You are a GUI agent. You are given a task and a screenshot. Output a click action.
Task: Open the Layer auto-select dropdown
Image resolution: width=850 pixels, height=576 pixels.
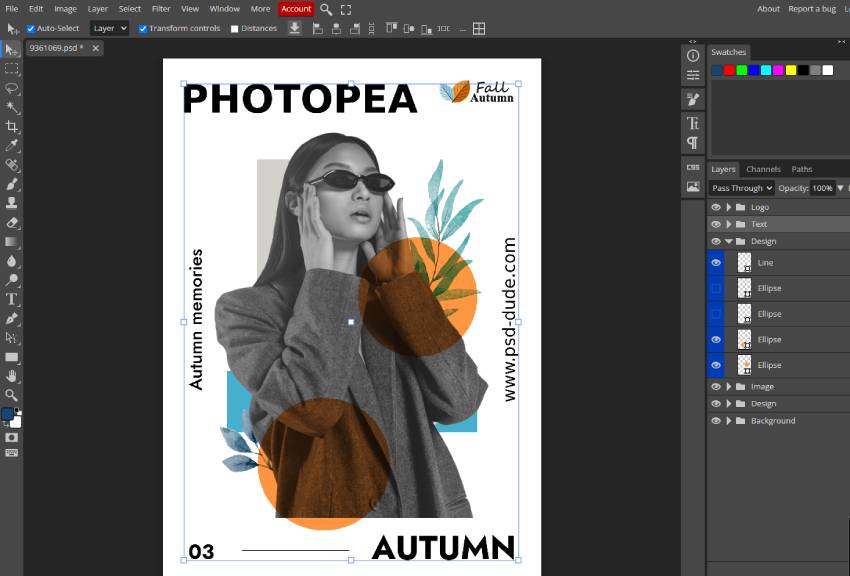point(110,28)
